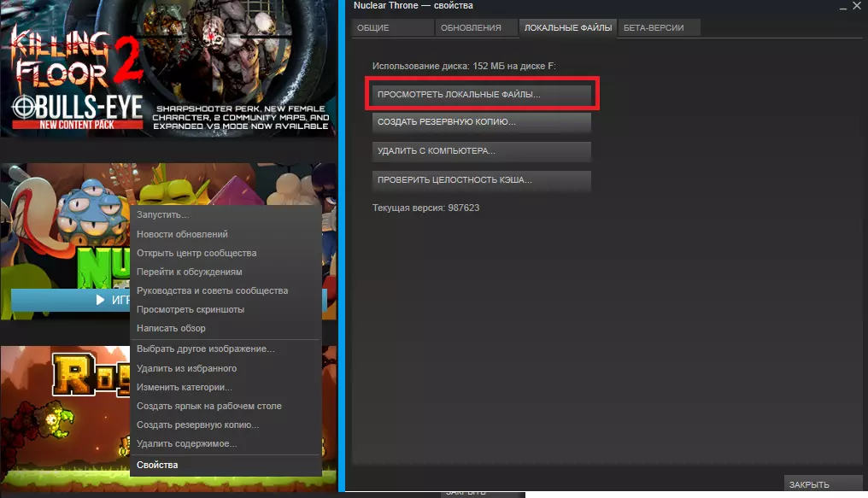This screenshot has height=498, width=868.
Task: Click СОЗДАТЬ РЕЗЕРВНУЮ КОПИЮ button
Action: (482, 122)
